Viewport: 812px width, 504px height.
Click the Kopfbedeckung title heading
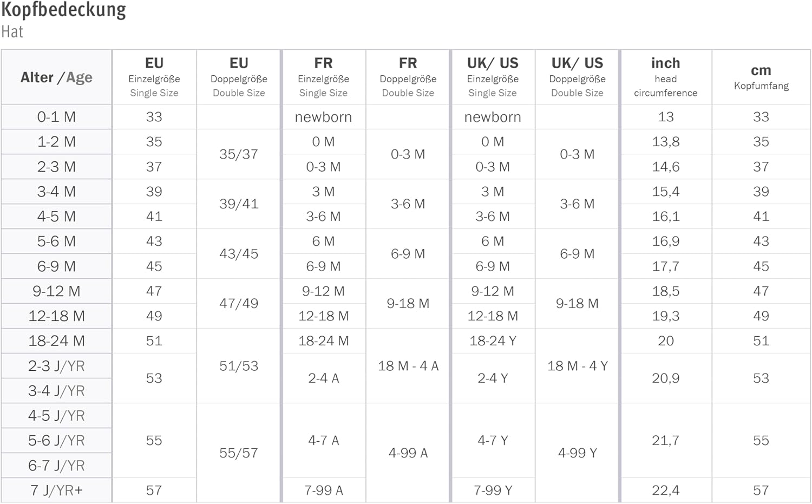click(x=63, y=10)
